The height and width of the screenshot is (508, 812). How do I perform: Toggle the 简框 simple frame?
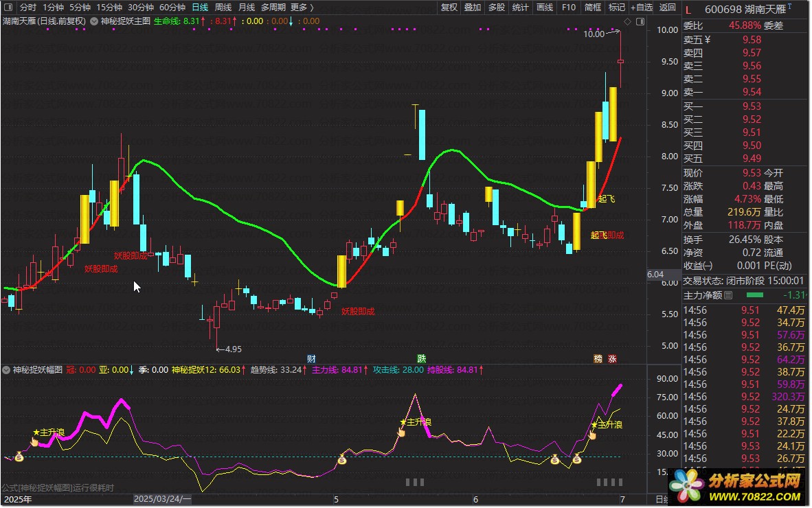coord(593,8)
